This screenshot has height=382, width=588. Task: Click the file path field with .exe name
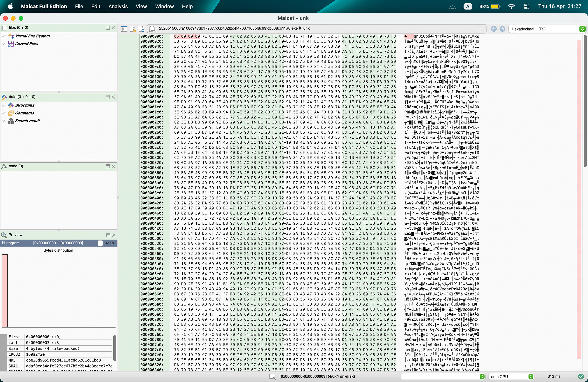tap(228, 28)
